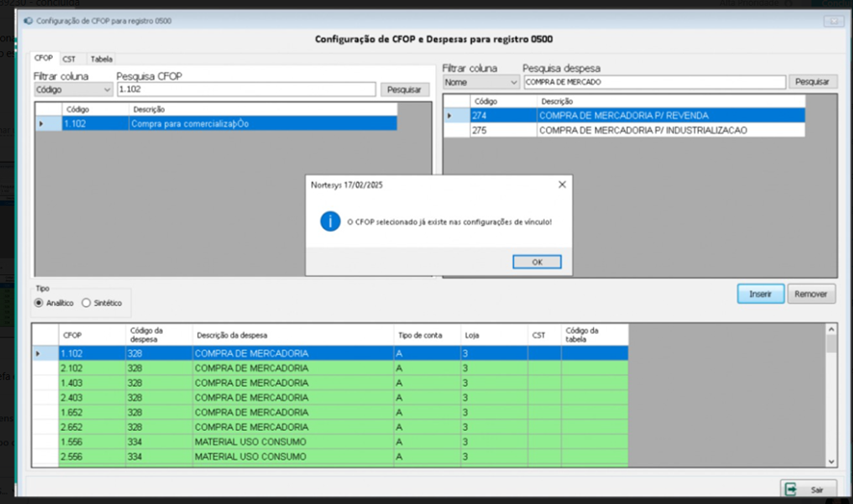Close the Nortesys message dialog with X
The width and height of the screenshot is (853, 504).
(562, 184)
